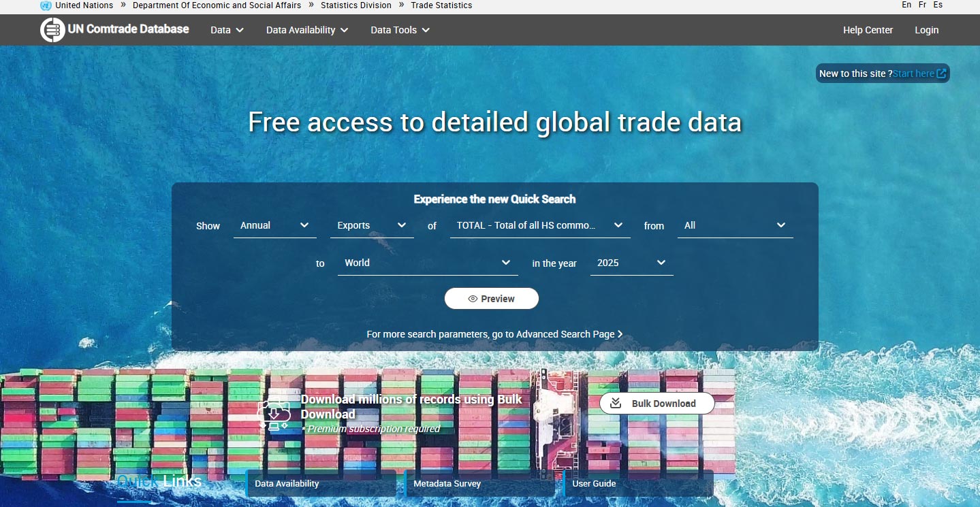Open User Guide quick link

click(639, 484)
